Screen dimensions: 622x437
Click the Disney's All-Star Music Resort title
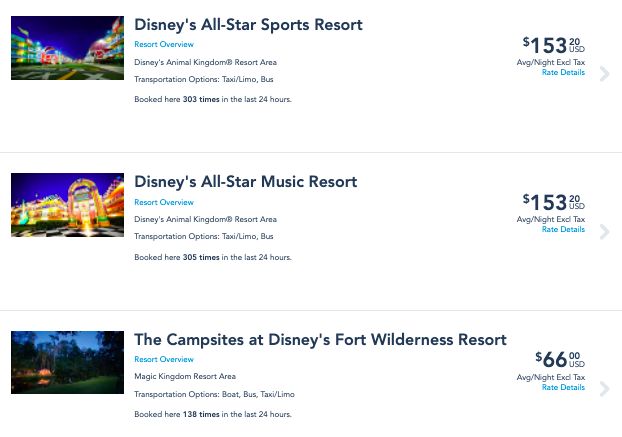[x=245, y=182]
